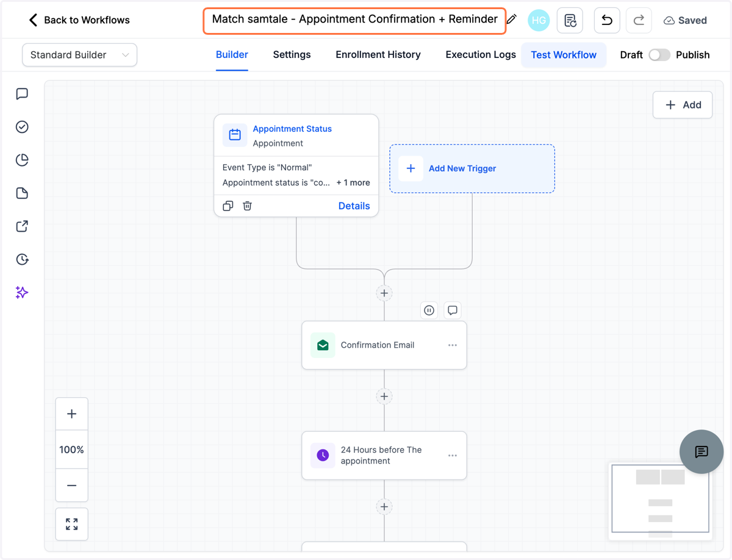Select the 24 Hours before The appointment text

(x=381, y=456)
